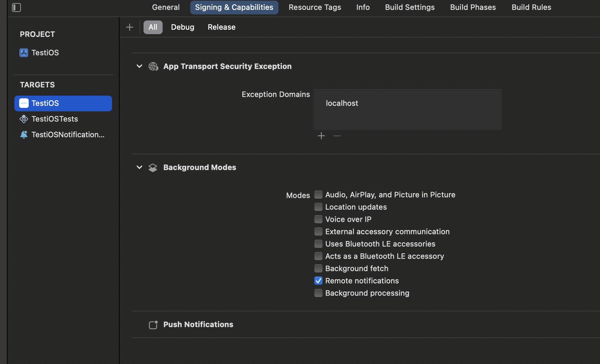Enable Location updates checkbox
600x364 pixels.
click(318, 207)
